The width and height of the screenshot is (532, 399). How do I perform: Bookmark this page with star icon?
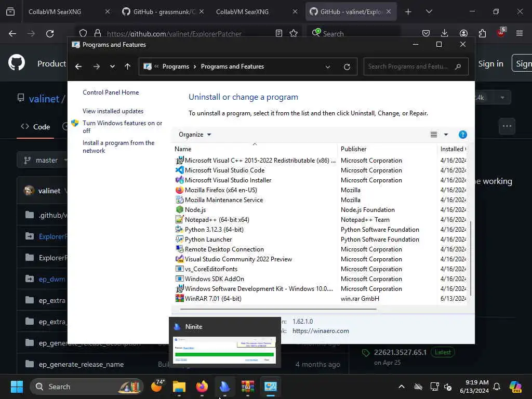[294, 33]
